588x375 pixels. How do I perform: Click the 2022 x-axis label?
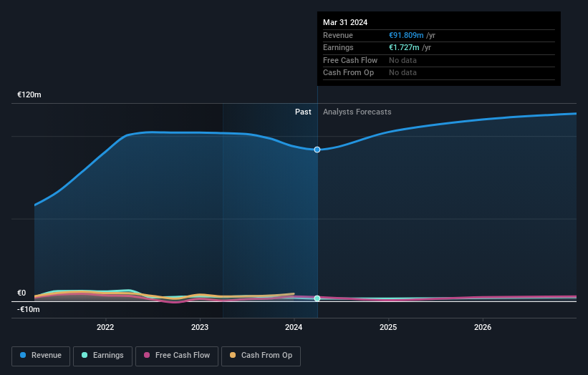pos(105,328)
